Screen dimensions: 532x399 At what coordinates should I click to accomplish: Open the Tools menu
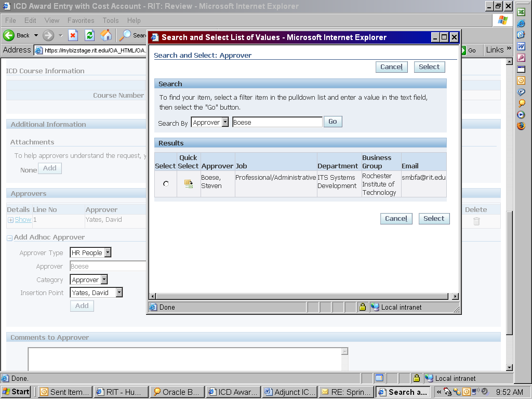[111, 20]
